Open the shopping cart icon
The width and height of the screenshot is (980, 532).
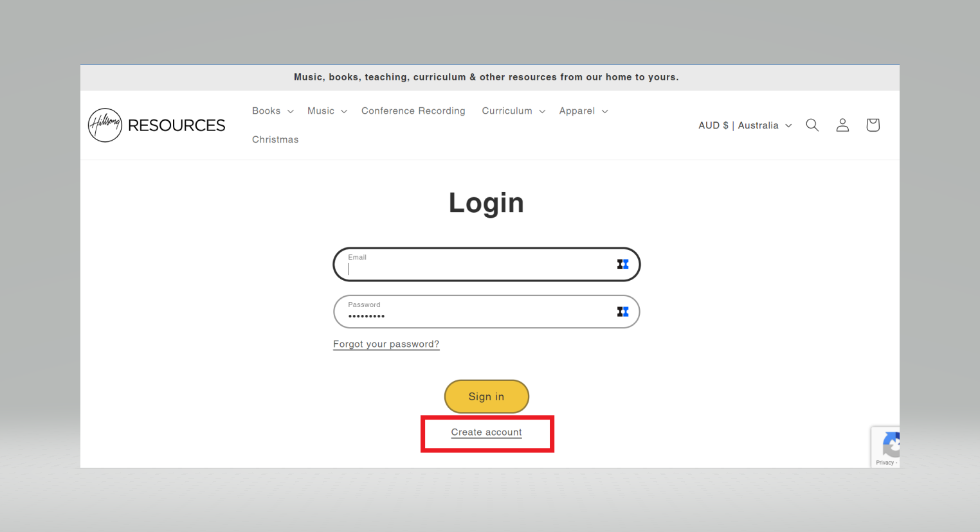[x=873, y=125]
